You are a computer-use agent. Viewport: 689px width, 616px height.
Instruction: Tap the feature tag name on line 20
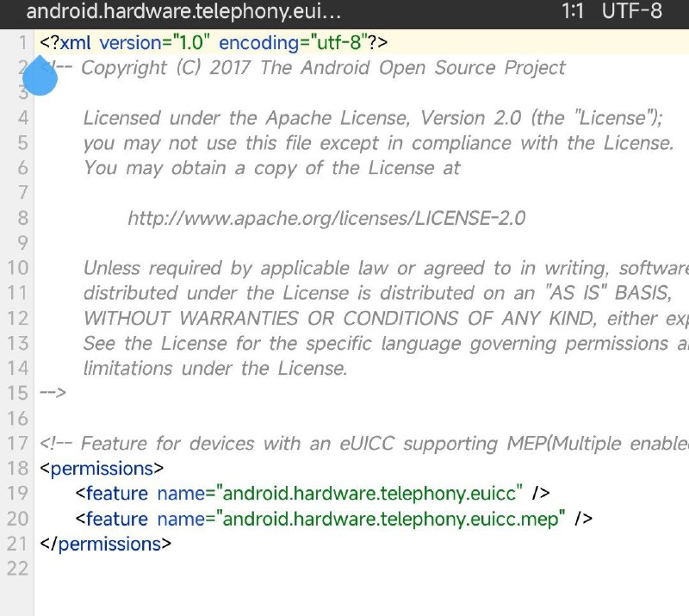116,519
